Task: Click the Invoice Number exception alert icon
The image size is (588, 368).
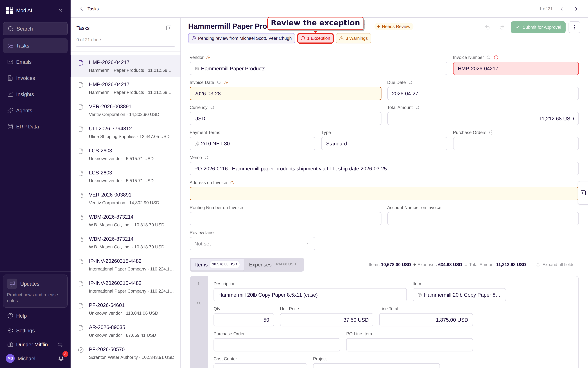Action: pos(496,57)
